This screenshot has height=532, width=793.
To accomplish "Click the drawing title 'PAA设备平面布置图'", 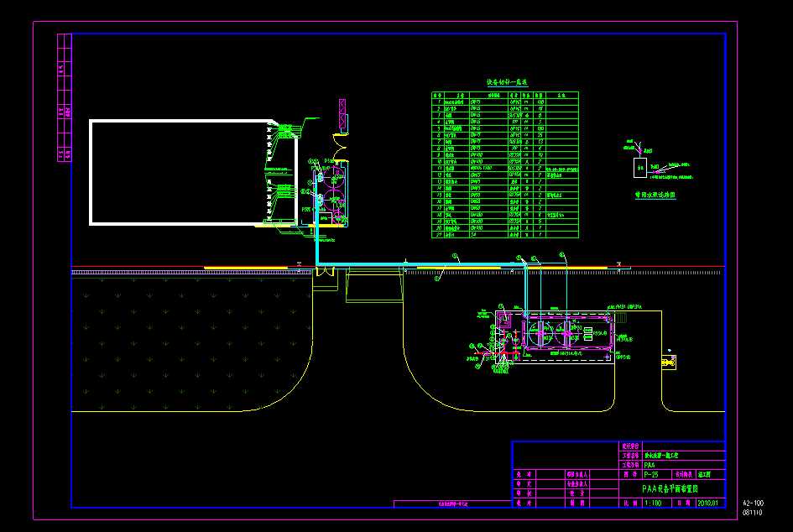I will [x=670, y=489].
